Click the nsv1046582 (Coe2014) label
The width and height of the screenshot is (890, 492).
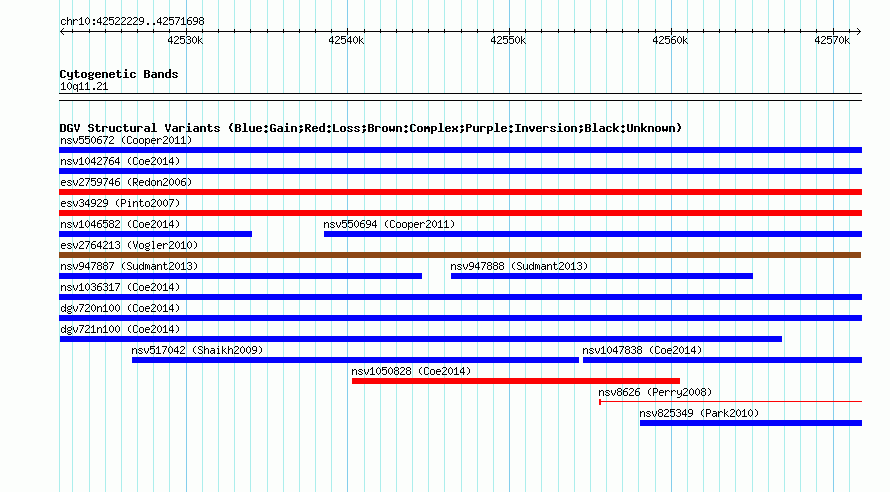120,224
